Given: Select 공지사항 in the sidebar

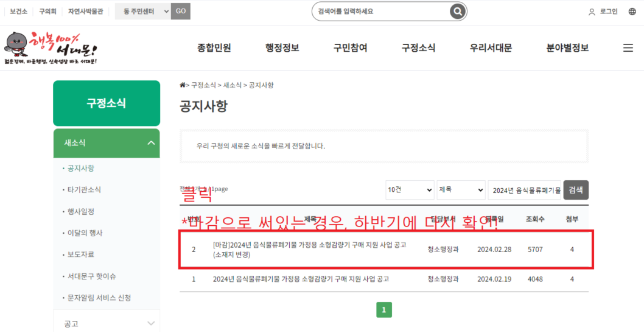Looking at the screenshot, I should [81, 169].
